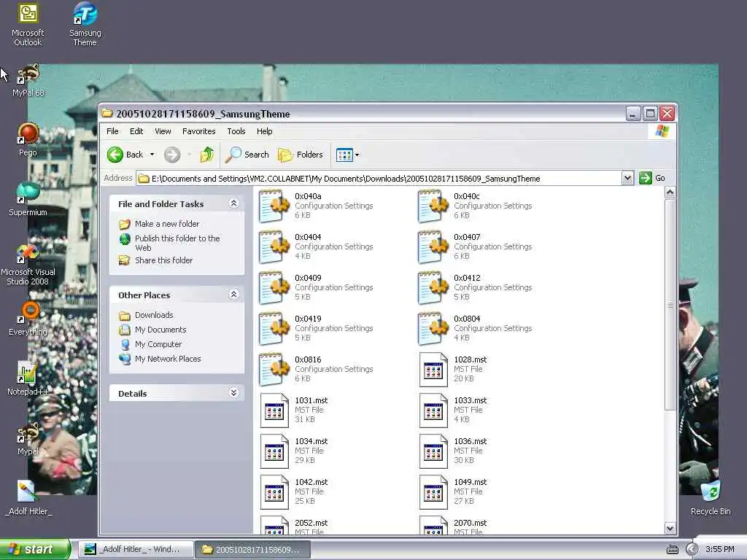Screen dimensions: 747x560
Task: Select the 1042.mst file icon
Action: tap(274, 492)
